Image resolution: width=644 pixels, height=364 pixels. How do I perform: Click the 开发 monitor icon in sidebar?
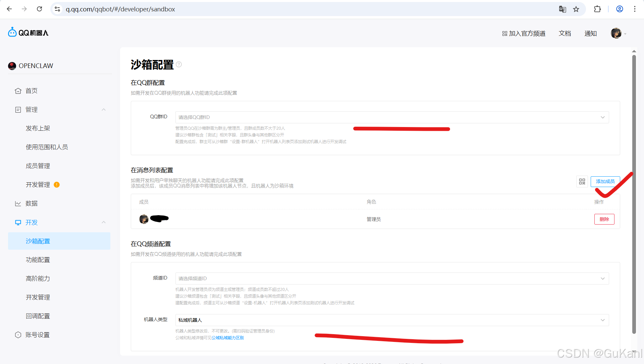pos(18,222)
